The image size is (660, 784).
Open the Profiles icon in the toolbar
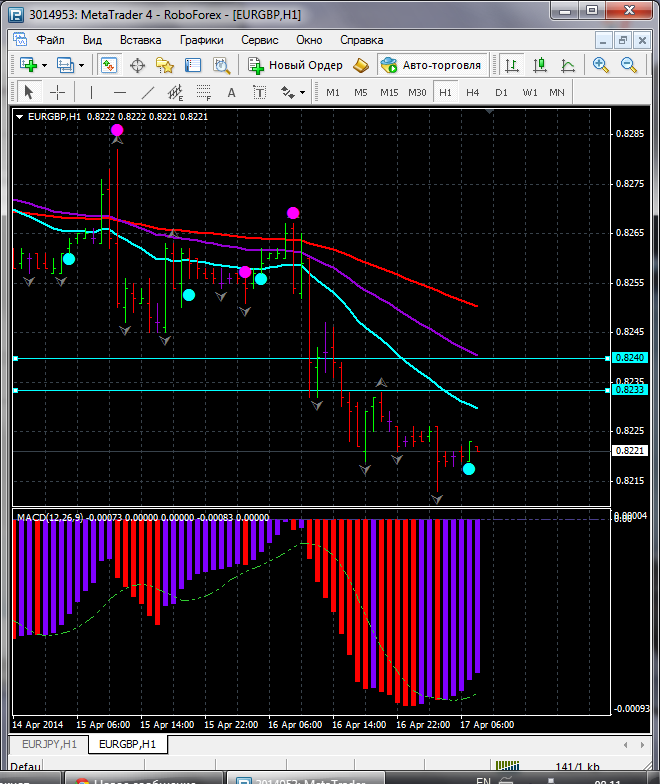(65, 65)
